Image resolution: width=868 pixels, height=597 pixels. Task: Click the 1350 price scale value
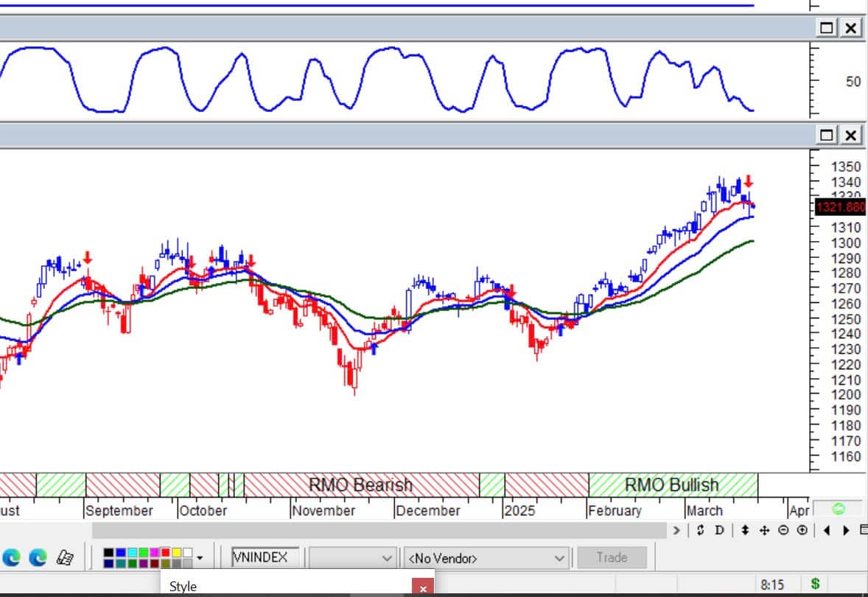[845, 167]
